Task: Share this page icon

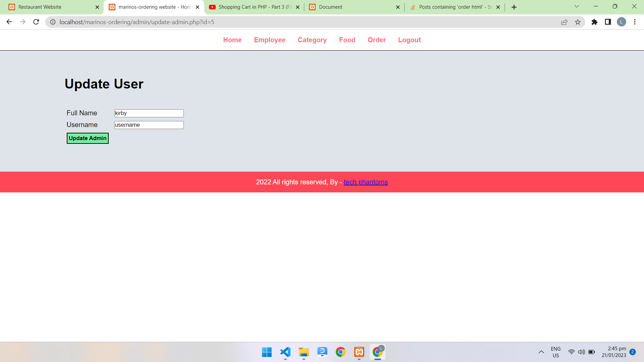Action: (564, 22)
